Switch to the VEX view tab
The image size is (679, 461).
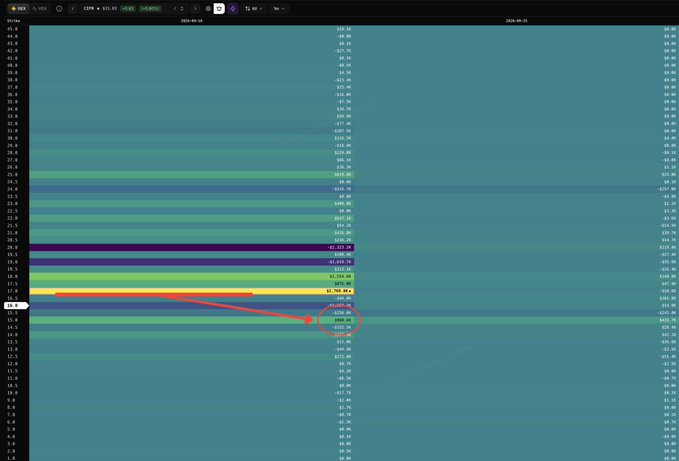click(x=40, y=9)
